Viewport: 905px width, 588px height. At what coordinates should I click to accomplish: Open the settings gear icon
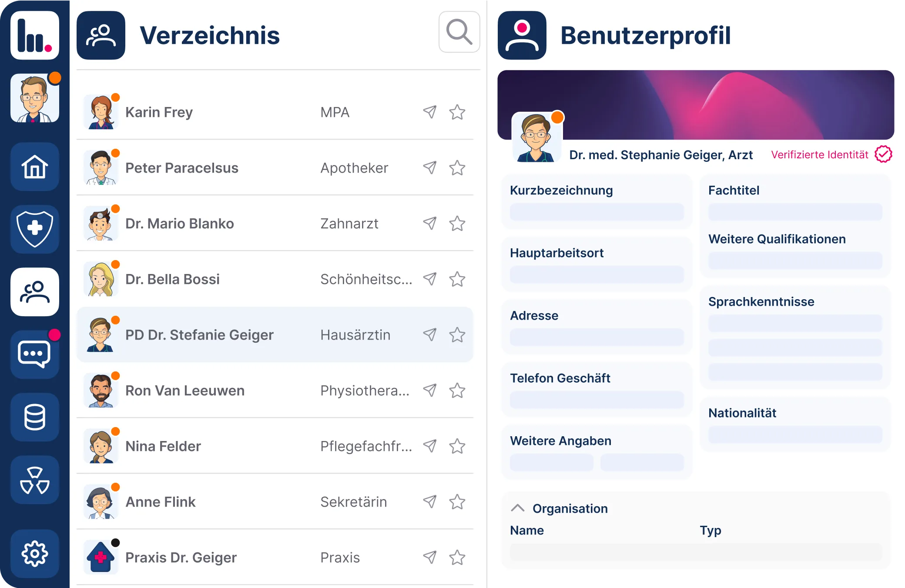click(x=35, y=554)
